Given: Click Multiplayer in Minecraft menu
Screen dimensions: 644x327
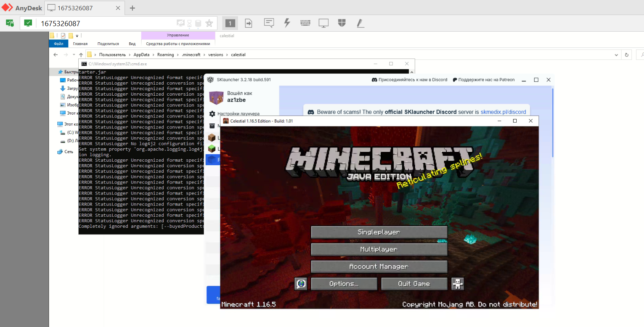Looking at the screenshot, I should [379, 250].
